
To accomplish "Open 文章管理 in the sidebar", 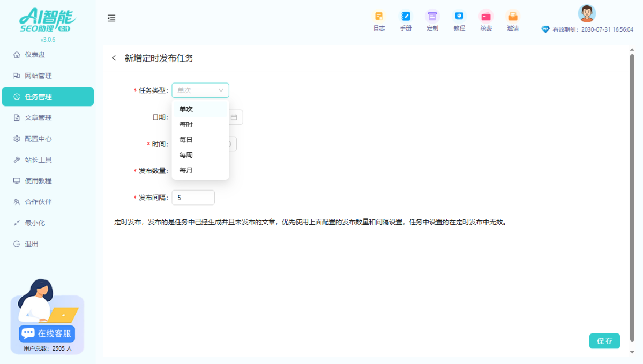I will [x=48, y=118].
